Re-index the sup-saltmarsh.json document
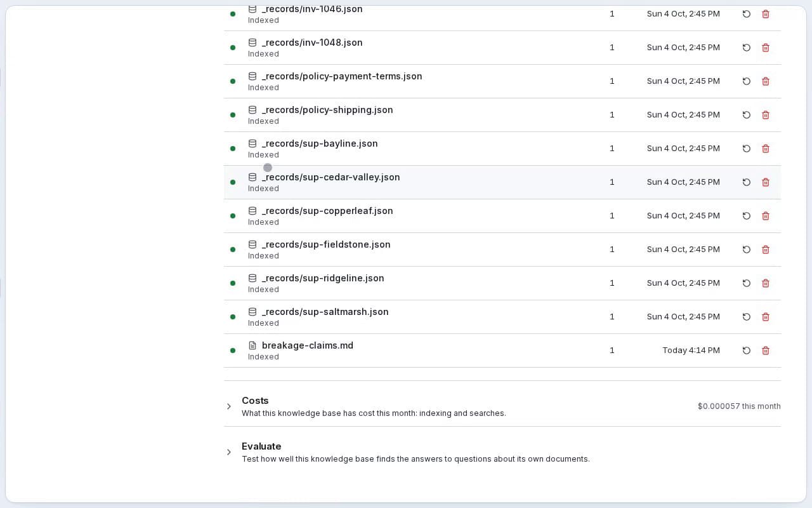Viewport: 812px width, 508px height. (747, 317)
